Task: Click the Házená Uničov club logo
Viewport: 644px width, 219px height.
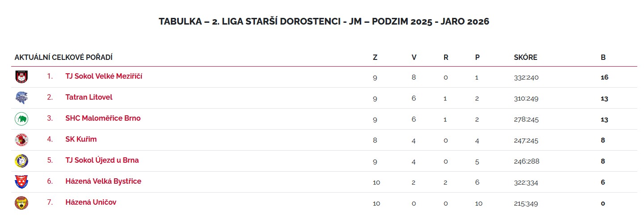Action: point(21,203)
